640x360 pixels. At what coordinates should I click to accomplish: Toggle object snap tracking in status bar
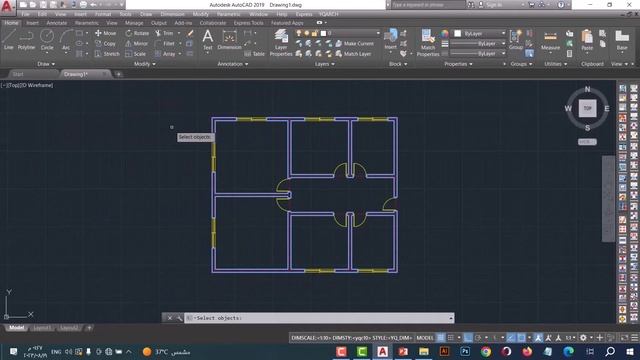511,338
